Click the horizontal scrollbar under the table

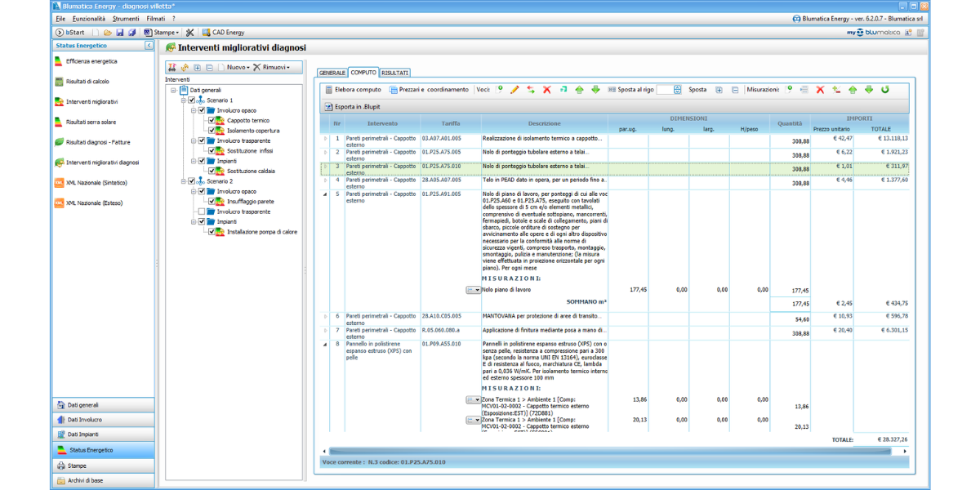[x=612, y=451]
